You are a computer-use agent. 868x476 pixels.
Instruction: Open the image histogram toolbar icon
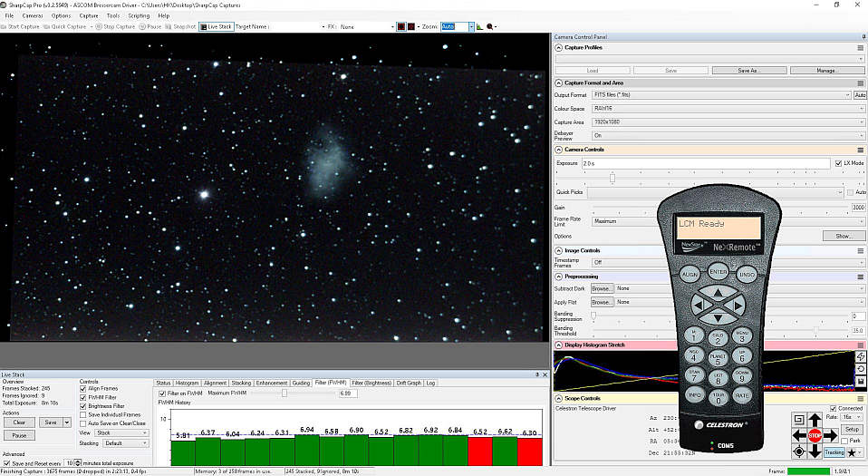[x=479, y=26]
